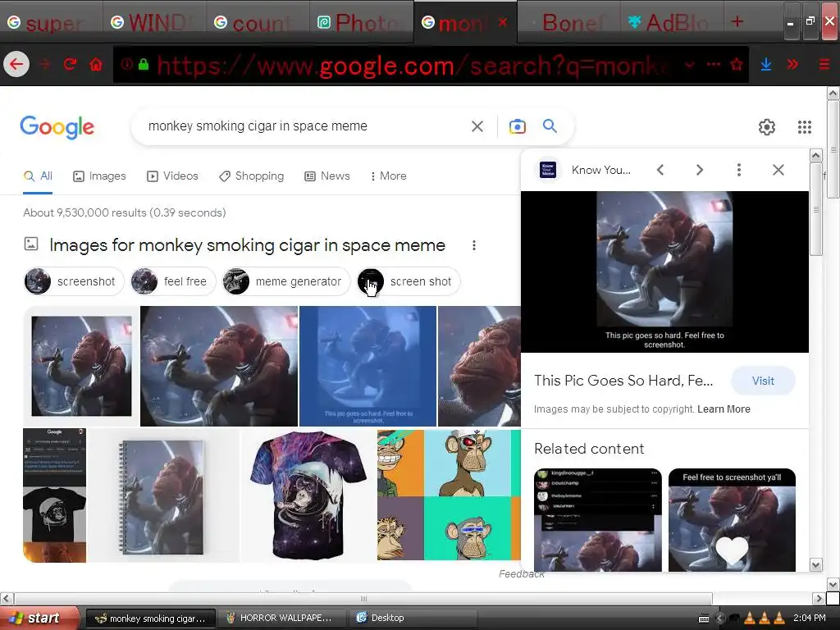
Task: Run search with the magnifier icon
Action: point(550,126)
